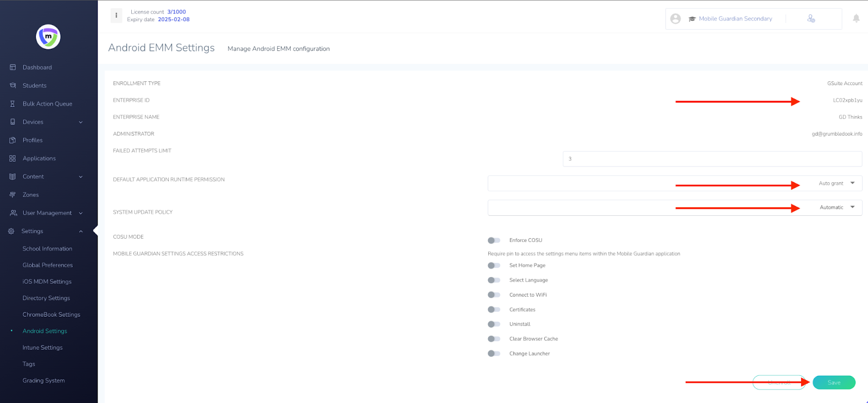This screenshot has height=403, width=868.
Task: Click the user avatar icon
Action: coord(675,19)
